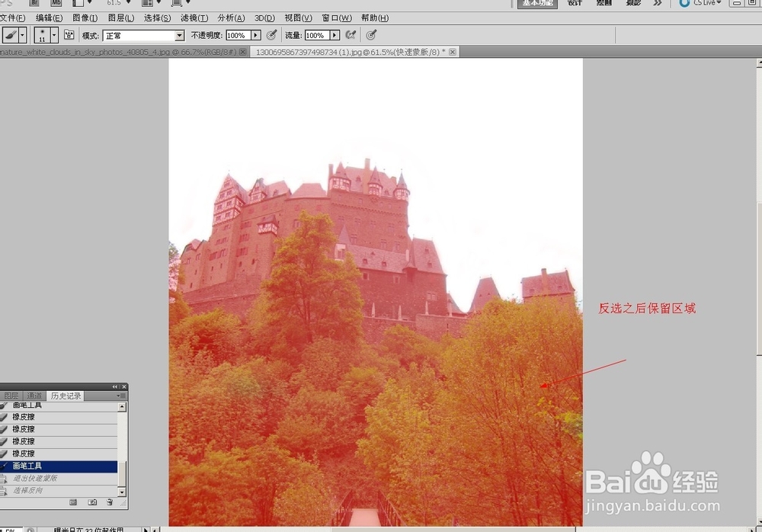Expand brush preset picker arrow beside size 11
Viewport: 762px width, 532px height.
pyautogui.click(x=54, y=36)
